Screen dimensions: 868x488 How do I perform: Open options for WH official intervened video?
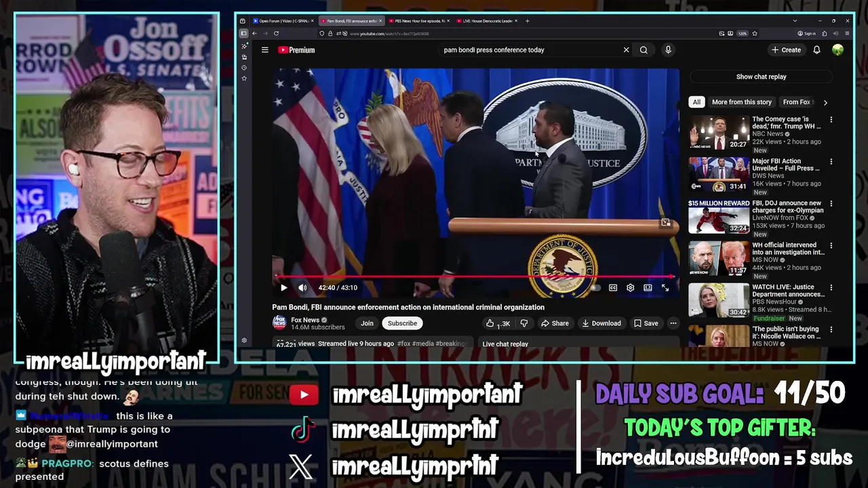[x=831, y=246]
